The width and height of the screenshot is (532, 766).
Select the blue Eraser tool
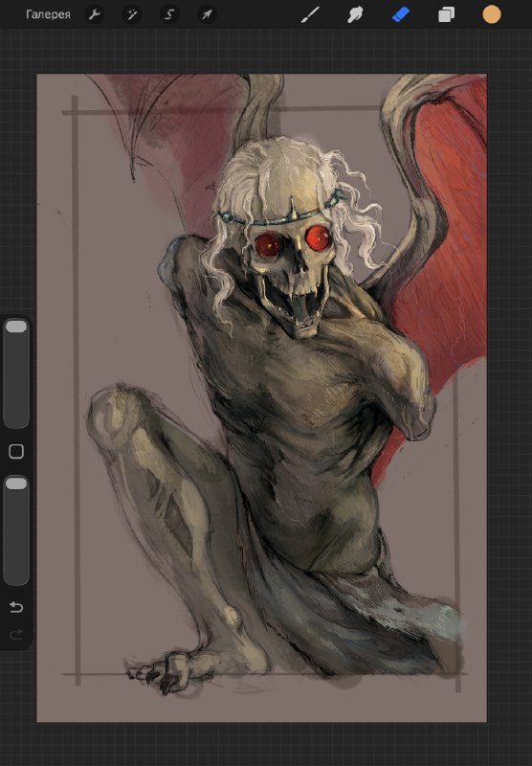[x=401, y=14]
